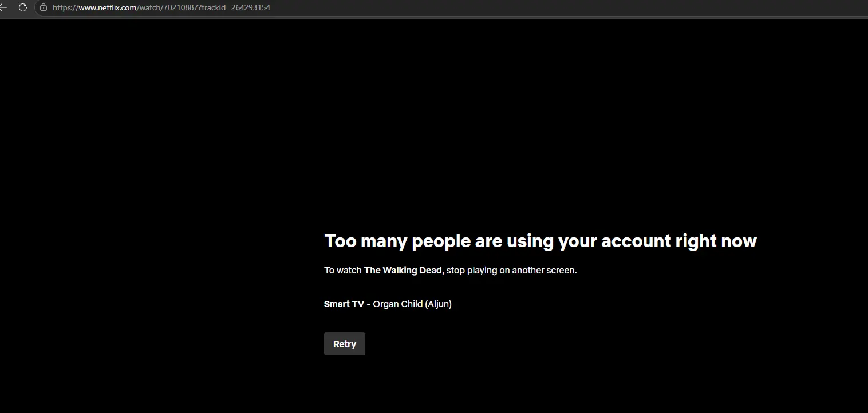Screen dimensions: 868x413
Task: Select the 'Too many people are using your account' heading
Action: [x=540, y=241]
